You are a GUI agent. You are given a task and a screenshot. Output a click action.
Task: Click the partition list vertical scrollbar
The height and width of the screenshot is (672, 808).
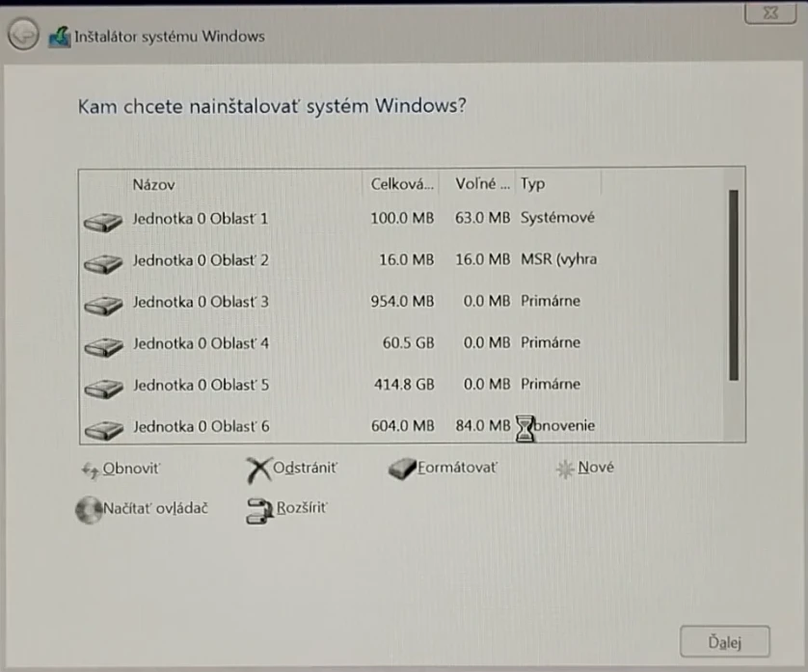click(x=734, y=284)
